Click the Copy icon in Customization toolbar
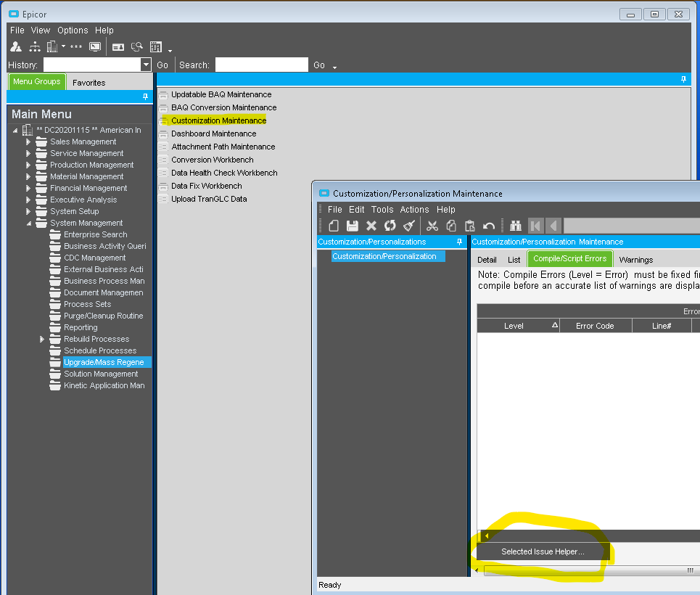This screenshot has height=595, width=700. (451, 226)
